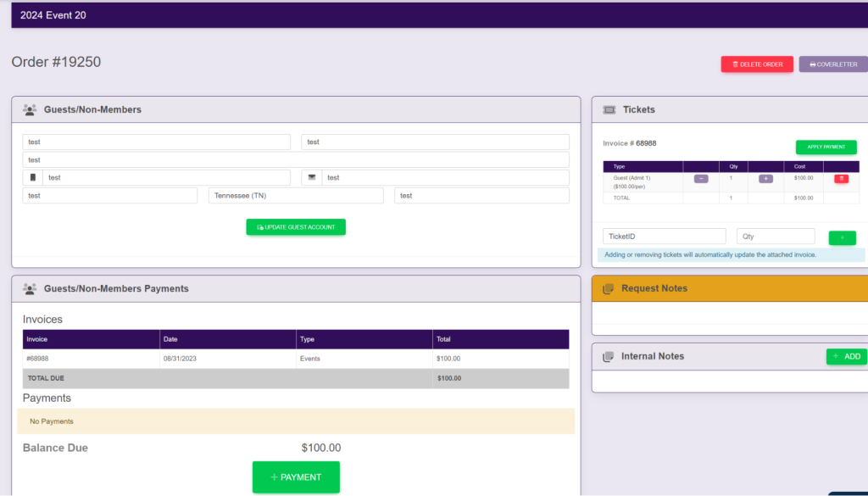This screenshot has width=868, height=496.
Task: Add an internal note with Add button
Action: click(x=846, y=357)
